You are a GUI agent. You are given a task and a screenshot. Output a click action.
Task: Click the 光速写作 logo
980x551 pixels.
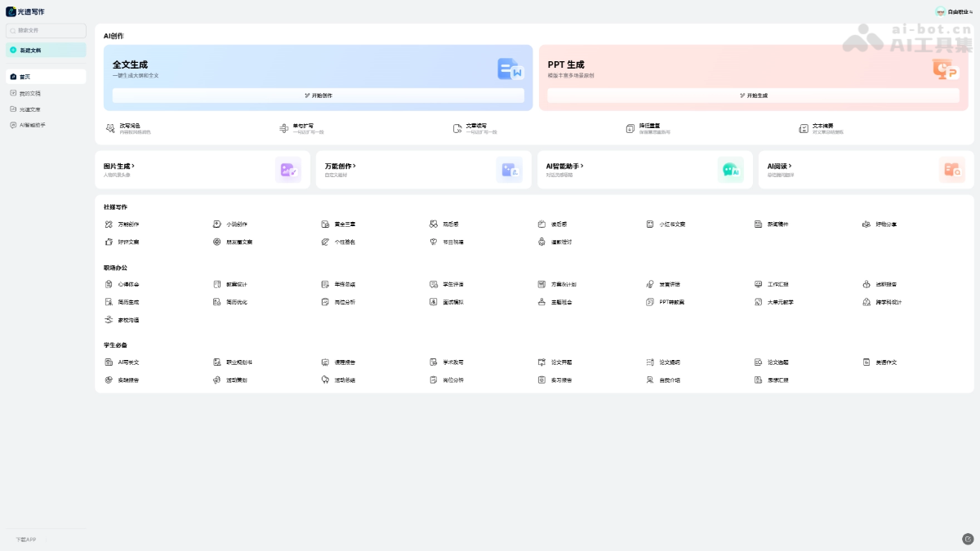[25, 11]
